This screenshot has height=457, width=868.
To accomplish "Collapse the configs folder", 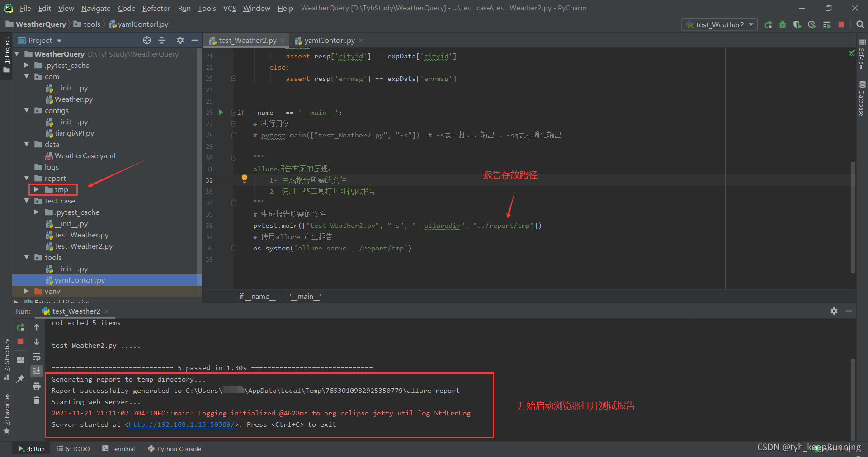I will click(27, 110).
